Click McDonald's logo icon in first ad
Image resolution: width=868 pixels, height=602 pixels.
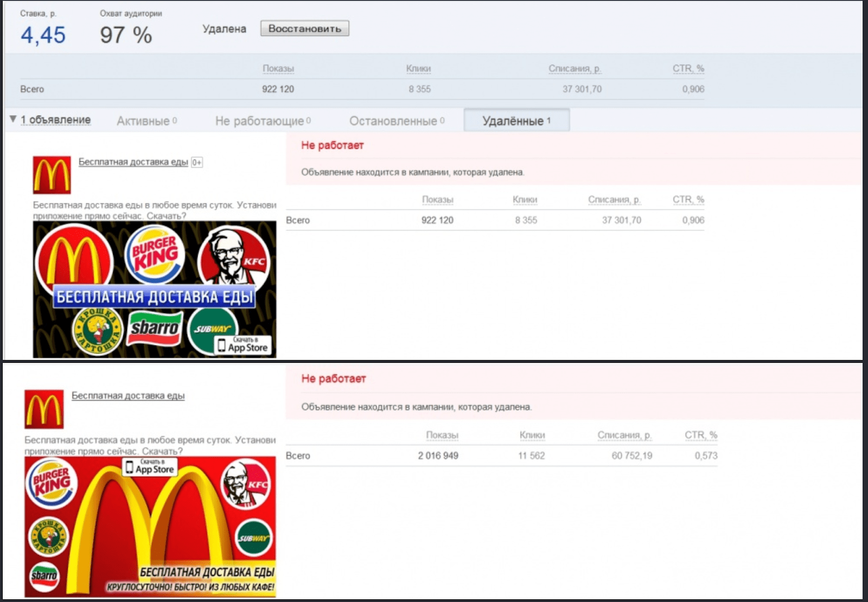tap(52, 175)
